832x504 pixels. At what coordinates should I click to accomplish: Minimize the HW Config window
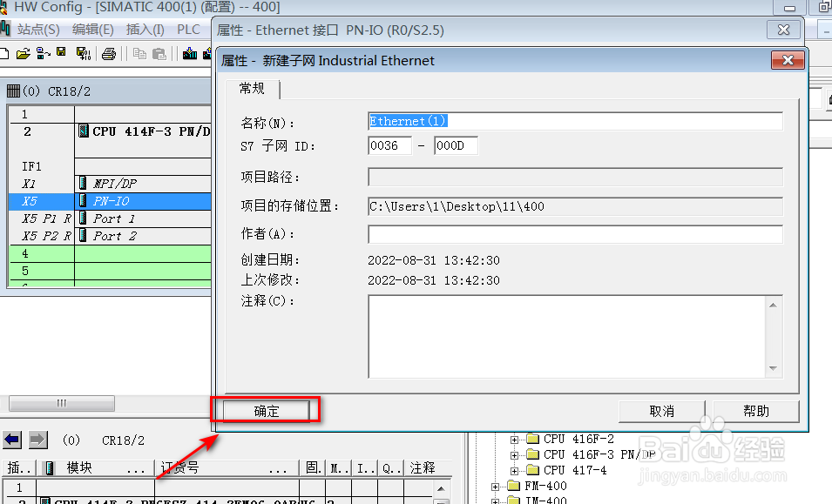pyautogui.click(x=789, y=8)
